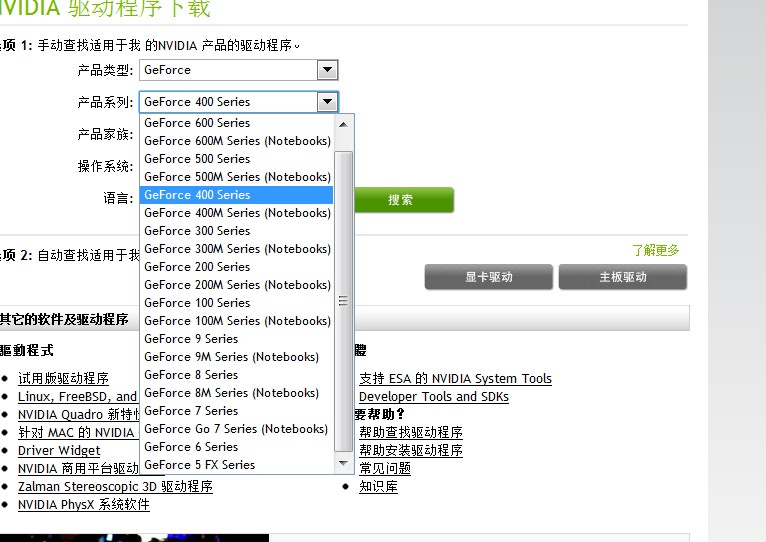Open the Linux, FreeBSD link

[77, 396]
